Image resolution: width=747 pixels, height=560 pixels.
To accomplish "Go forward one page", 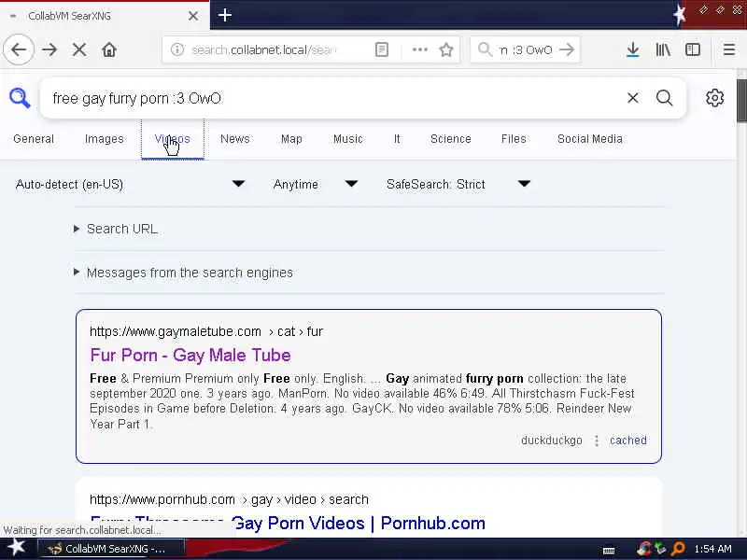I will point(49,49).
